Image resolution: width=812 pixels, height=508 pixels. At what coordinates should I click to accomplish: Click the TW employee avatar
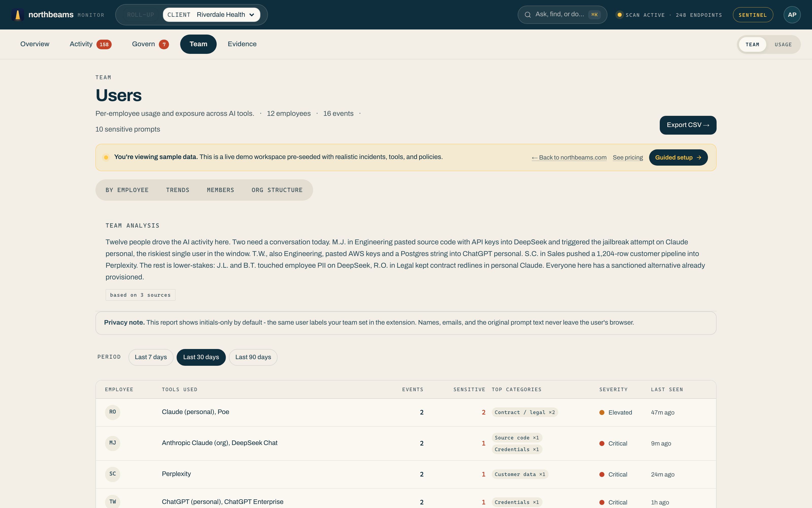(x=112, y=502)
